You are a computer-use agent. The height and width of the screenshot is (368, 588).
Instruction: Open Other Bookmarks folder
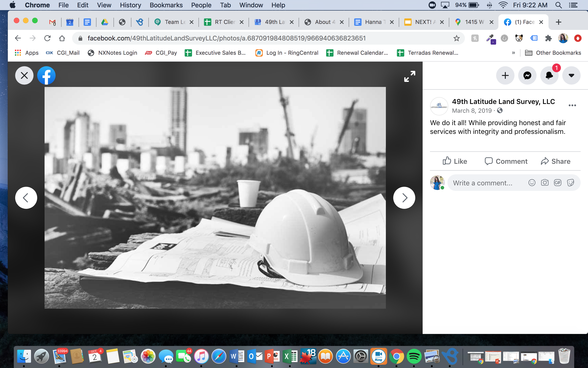click(x=553, y=53)
